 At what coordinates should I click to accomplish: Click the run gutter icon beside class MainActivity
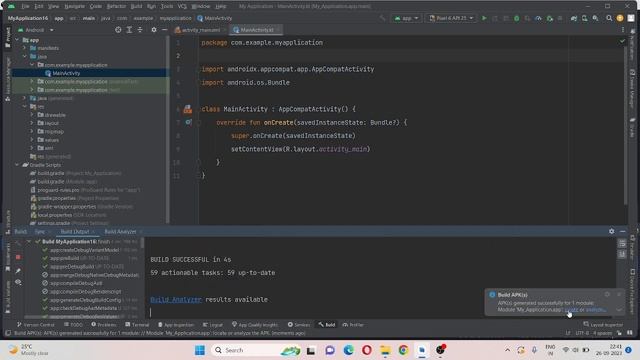click(187, 109)
